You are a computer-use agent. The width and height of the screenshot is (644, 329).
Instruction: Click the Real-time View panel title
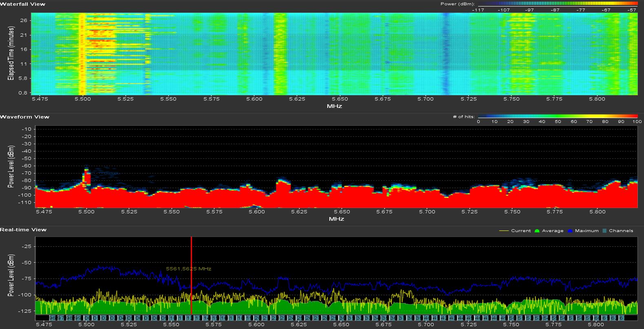point(23,230)
